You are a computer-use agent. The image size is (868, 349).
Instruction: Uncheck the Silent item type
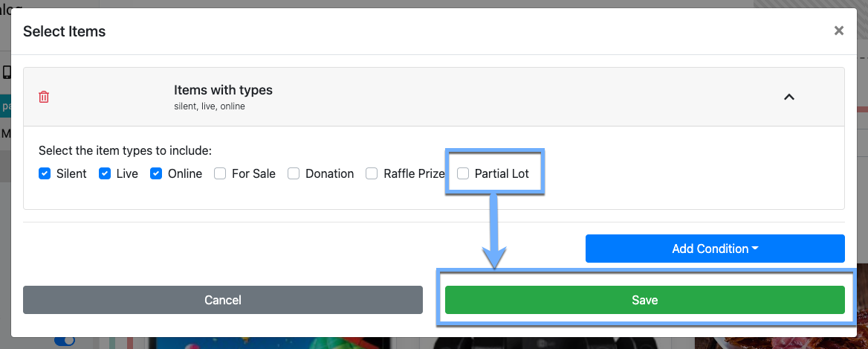tap(45, 173)
